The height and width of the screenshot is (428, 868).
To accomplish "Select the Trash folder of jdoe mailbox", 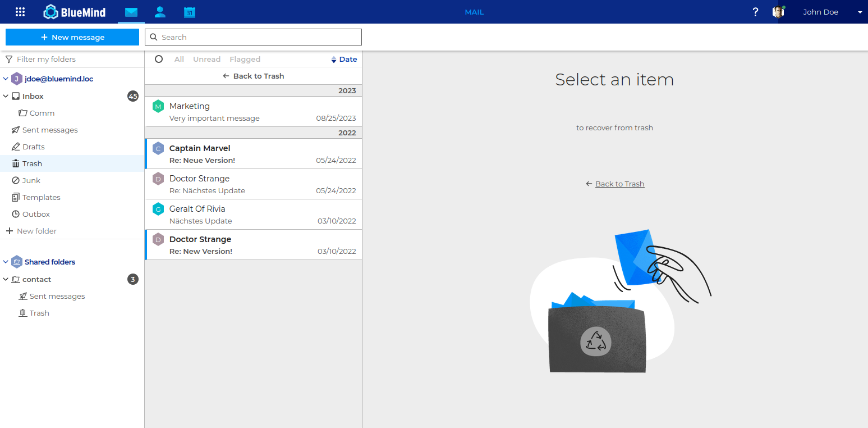I will tap(72, 163).
